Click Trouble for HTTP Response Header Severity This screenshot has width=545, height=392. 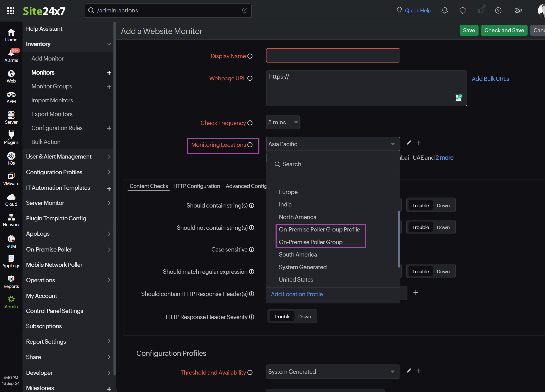(282, 316)
